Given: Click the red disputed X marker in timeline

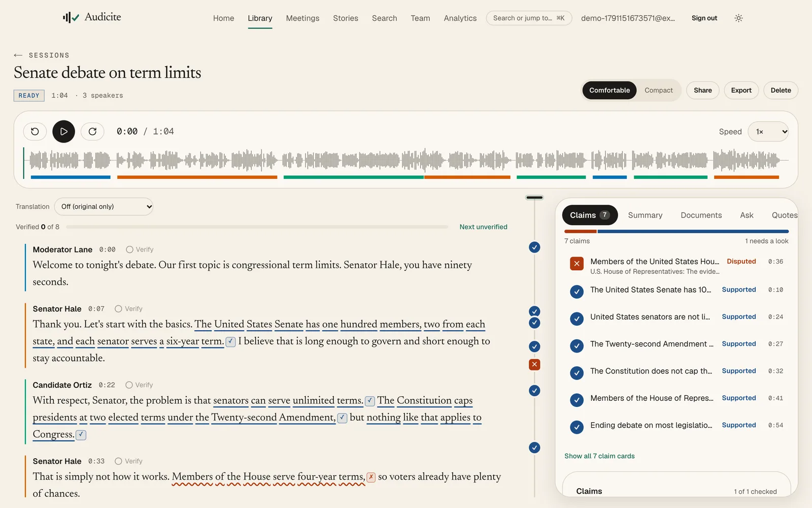Looking at the screenshot, I should coord(534,364).
